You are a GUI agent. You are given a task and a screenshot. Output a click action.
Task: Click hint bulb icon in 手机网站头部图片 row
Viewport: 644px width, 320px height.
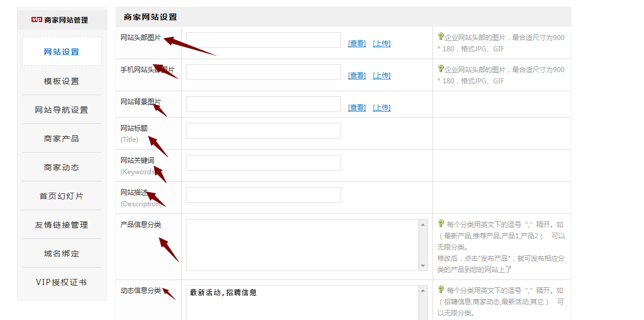pos(441,69)
